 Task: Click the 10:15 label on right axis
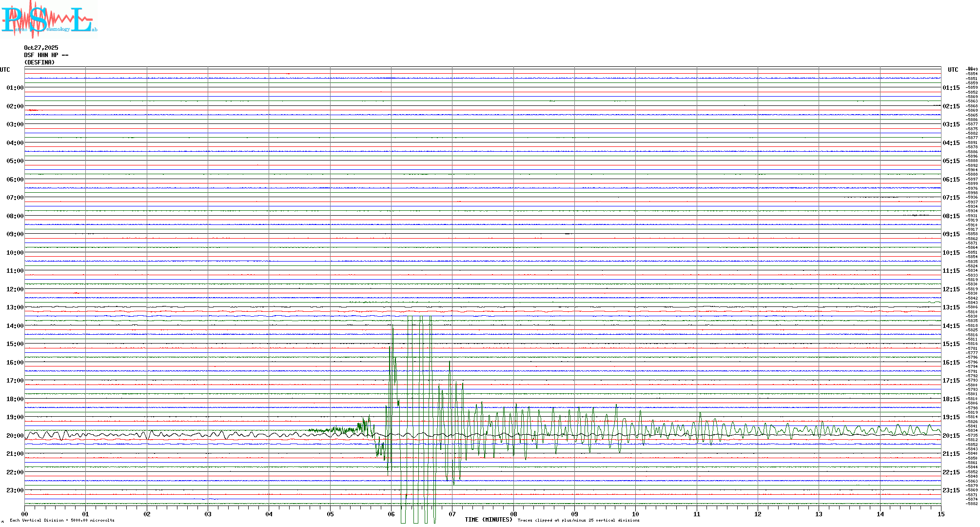tap(951, 253)
